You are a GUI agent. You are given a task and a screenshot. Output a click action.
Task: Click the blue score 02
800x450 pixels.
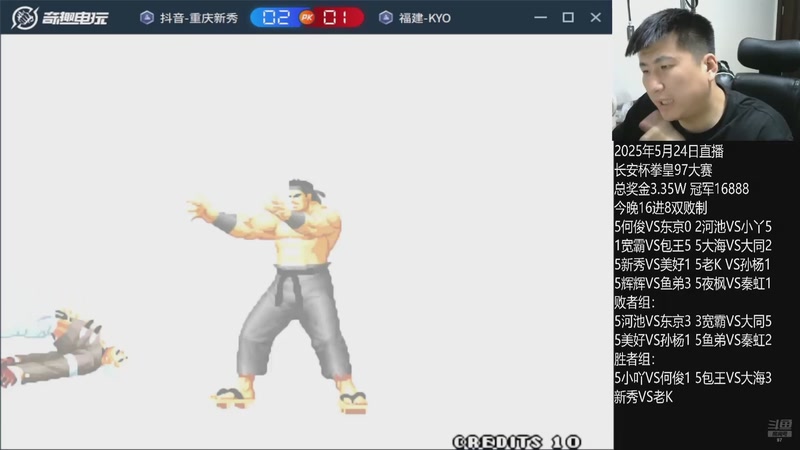pos(276,18)
